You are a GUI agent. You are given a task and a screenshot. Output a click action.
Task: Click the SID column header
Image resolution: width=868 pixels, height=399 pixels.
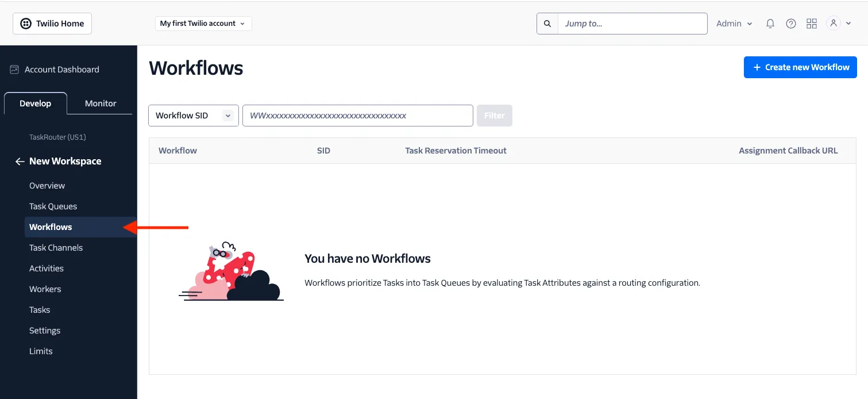coord(323,151)
